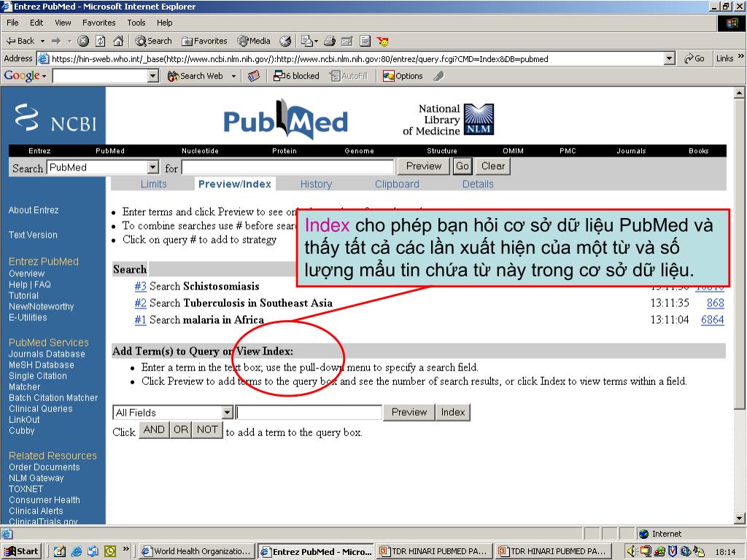Click the Clear button
Screen dimensions: 747x560
[493, 166]
